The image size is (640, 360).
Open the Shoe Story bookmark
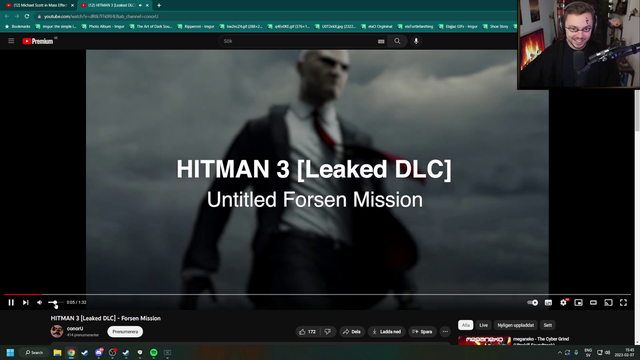[x=495, y=27]
